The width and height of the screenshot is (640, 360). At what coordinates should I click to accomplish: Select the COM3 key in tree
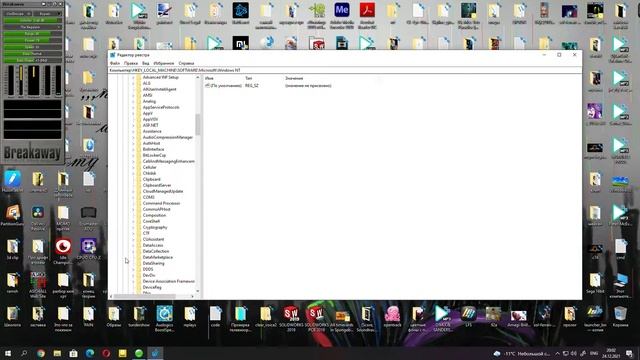point(148,197)
